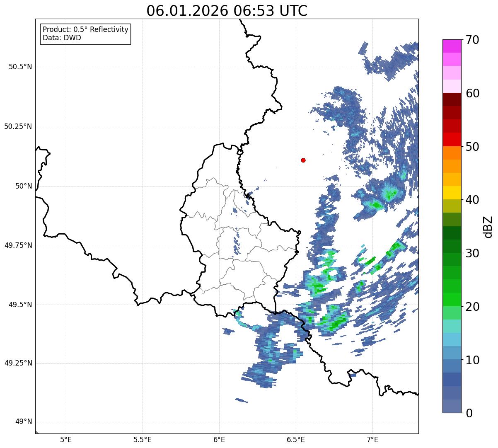This screenshot has height=448, width=498.
Task: Click the dark blue colorbar segment near 5
Action: coord(452,380)
